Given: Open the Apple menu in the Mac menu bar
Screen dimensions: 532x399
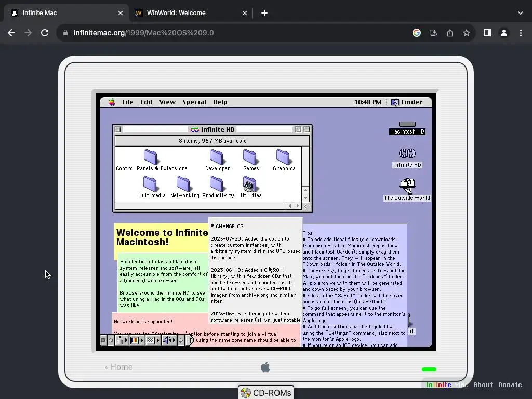Looking at the screenshot, I should coord(112,102).
